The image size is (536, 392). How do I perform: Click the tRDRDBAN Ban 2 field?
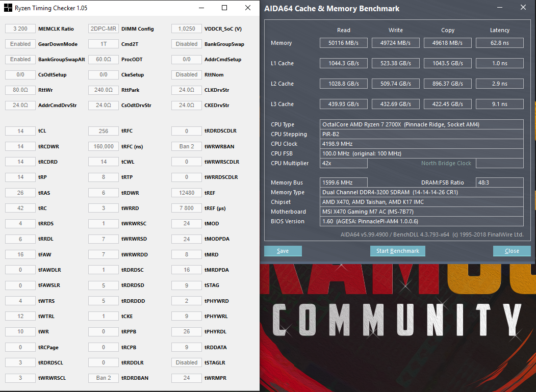pyautogui.click(x=103, y=378)
